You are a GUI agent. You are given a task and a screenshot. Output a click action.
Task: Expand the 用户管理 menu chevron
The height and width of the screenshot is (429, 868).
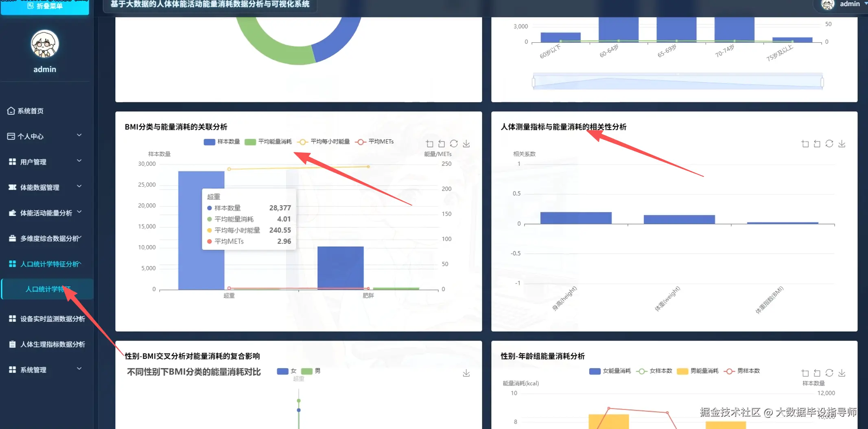[x=79, y=161]
